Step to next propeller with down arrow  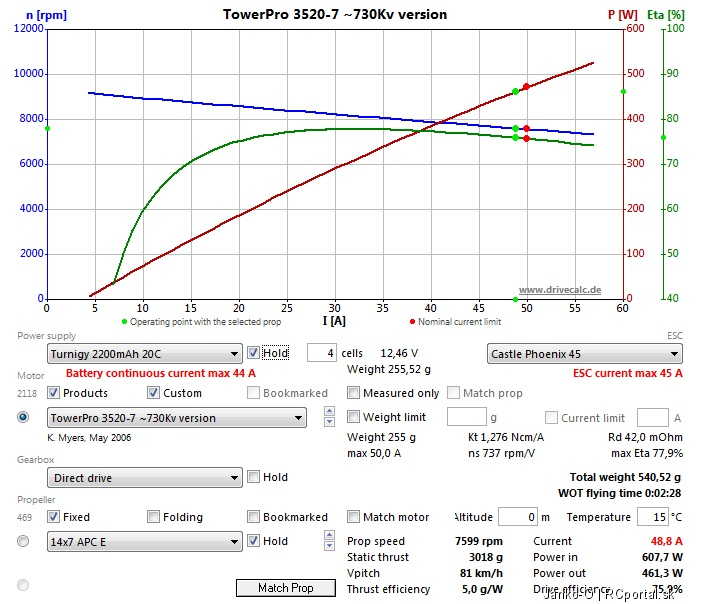tap(329, 546)
